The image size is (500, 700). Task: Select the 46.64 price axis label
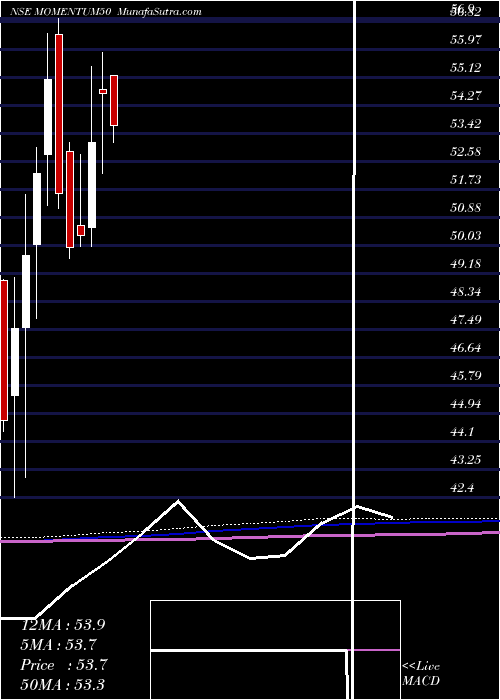pyautogui.click(x=466, y=348)
